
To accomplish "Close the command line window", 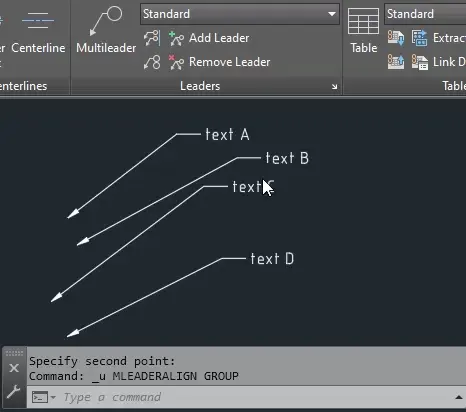I will click(x=14, y=368).
